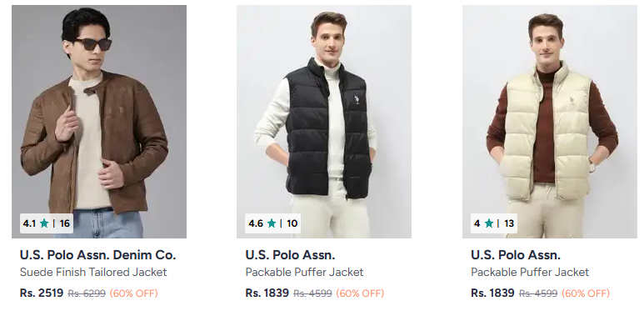Open the Suede Finish Tailored Jacket title
Viewport: 644px width, 336px height.
pos(93,273)
